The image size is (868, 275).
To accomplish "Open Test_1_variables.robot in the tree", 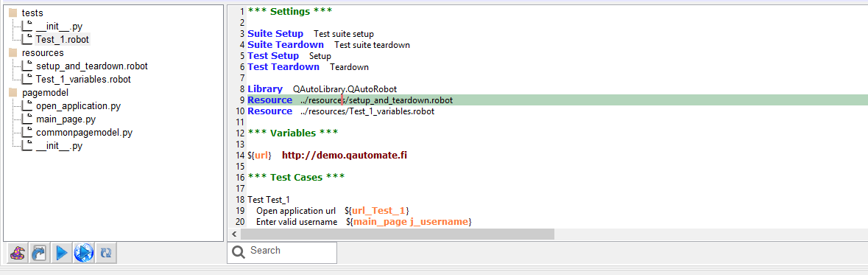I will point(83,80).
